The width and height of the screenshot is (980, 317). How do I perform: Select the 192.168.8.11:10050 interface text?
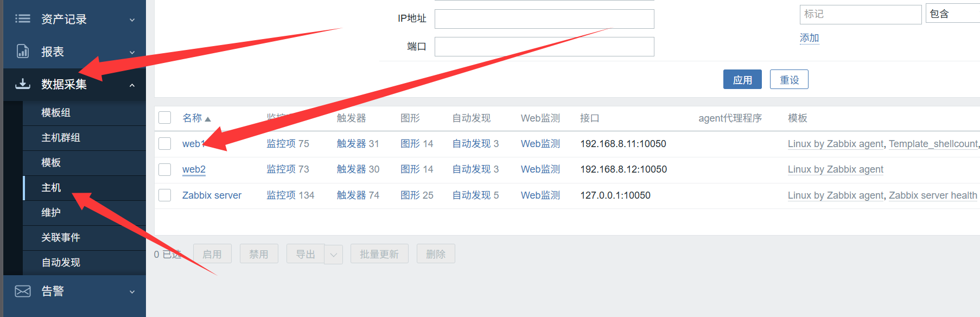click(623, 144)
